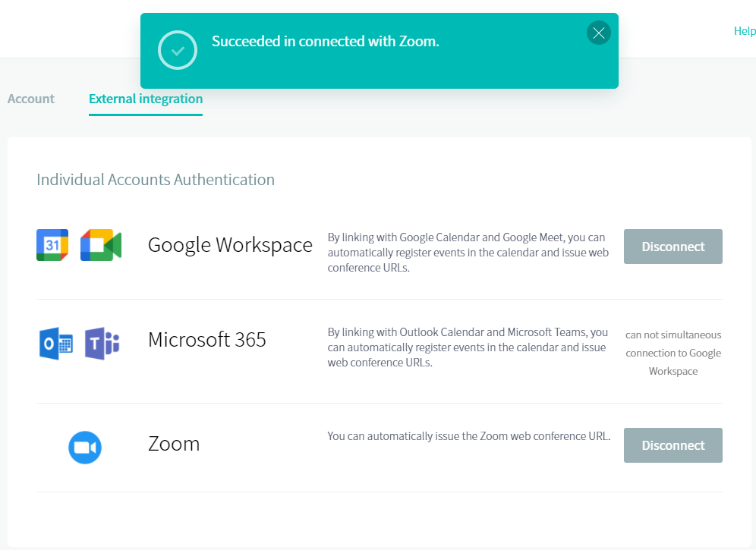This screenshot has width=756, height=550.
Task: Click the Microsoft 365 description text
Action: point(468,347)
